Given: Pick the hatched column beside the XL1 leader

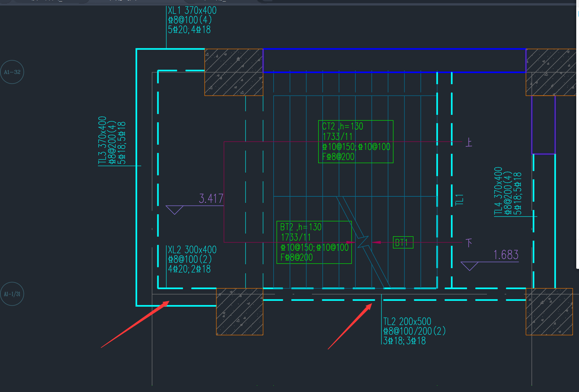Looking at the screenshot, I should point(234,72).
